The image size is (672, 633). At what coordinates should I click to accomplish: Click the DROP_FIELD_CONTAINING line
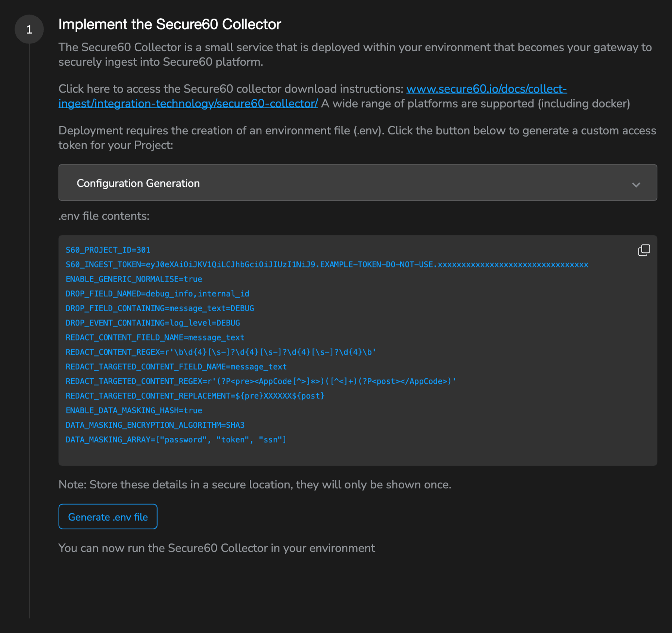pyautogui.click(x=160, y=308)
